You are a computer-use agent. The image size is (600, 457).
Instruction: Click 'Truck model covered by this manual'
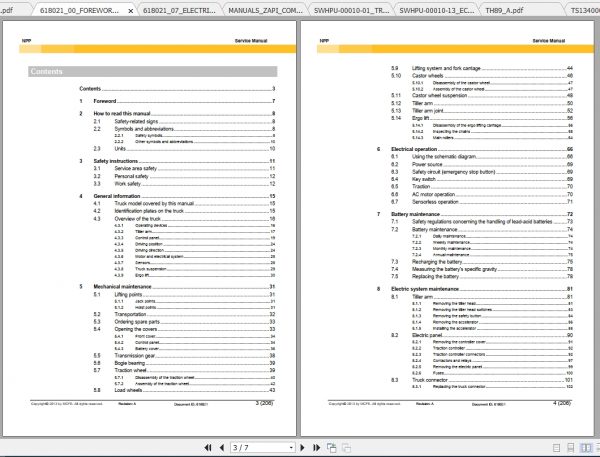point(184,204)
